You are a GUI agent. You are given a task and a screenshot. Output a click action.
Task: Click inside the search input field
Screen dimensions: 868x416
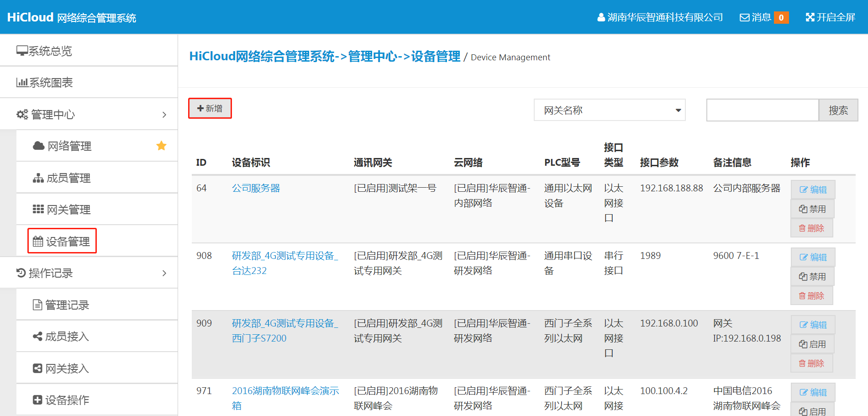(762, 110)
